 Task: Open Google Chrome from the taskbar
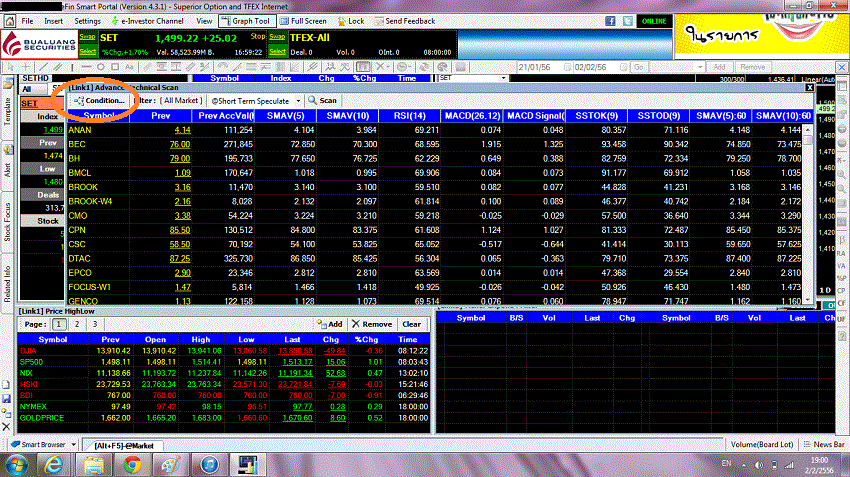(132, 465)
